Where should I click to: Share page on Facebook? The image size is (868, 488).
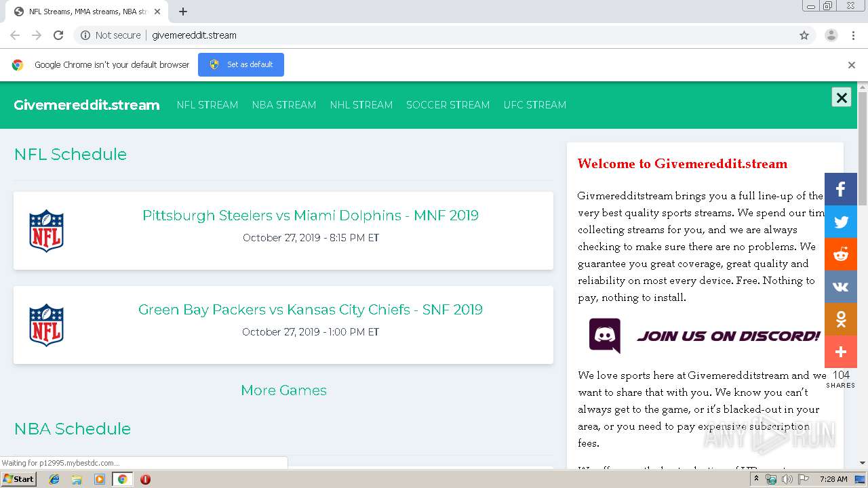coord(841,189)
